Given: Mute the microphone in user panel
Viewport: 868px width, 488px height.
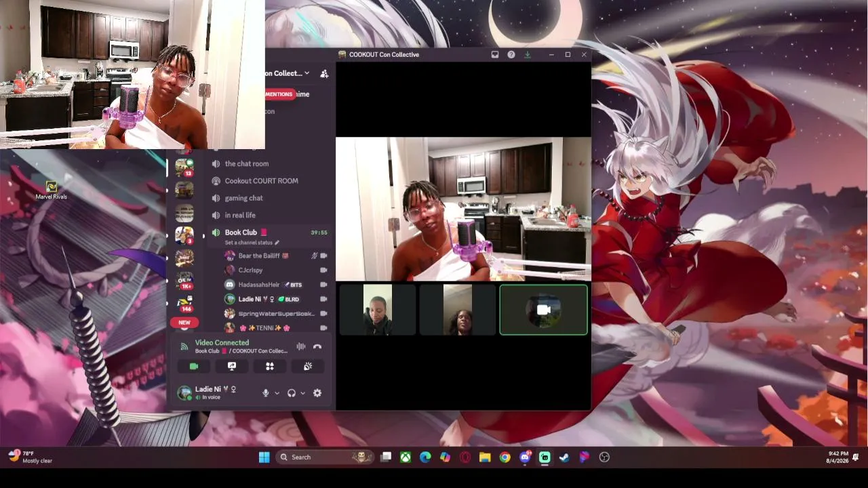Looking at the screenshot, I should tap(266, 393).
